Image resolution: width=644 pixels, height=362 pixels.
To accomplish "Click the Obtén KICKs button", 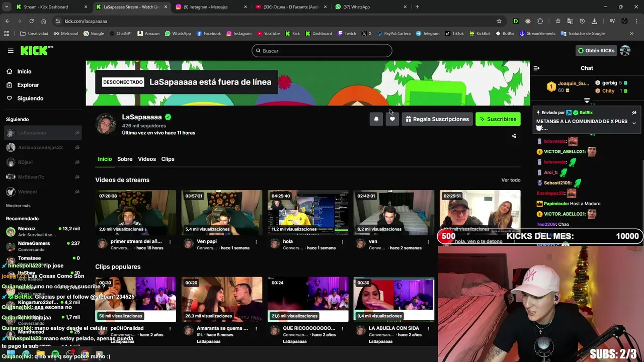I will point(596,51).
